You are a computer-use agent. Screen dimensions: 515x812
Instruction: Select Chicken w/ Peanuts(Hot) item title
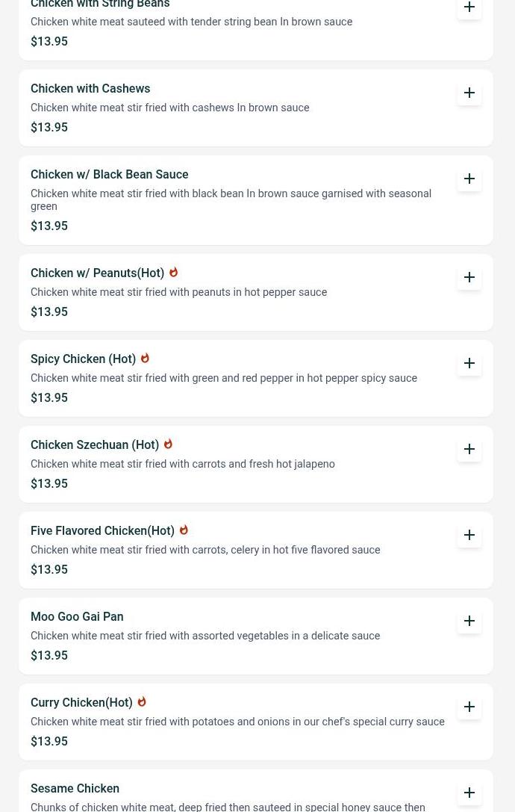[x=97, y=273]
